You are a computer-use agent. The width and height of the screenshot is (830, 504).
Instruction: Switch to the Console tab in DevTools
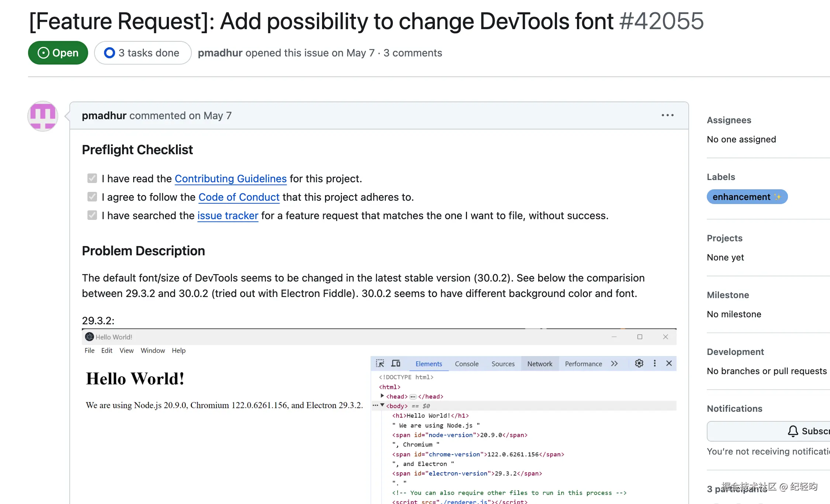466,364
